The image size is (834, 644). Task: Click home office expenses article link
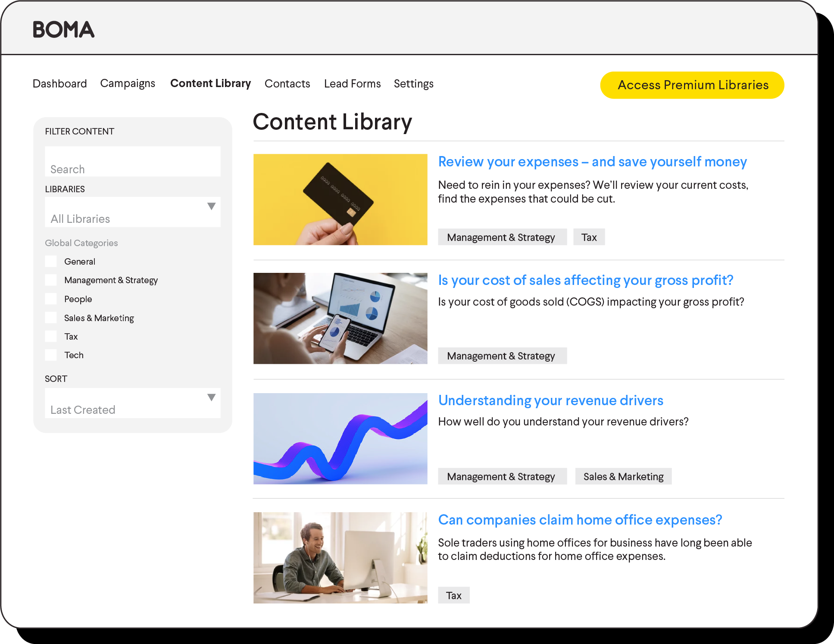tap(580, 519)
